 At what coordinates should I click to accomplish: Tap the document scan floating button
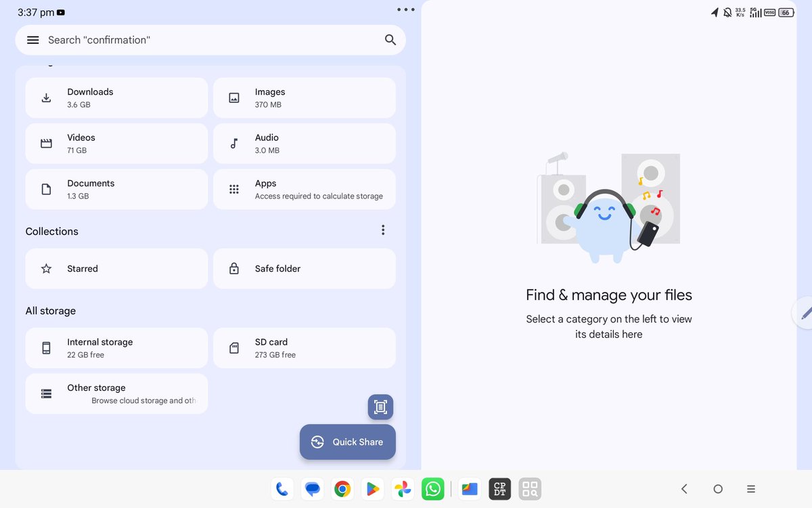(x=380, y=407)
